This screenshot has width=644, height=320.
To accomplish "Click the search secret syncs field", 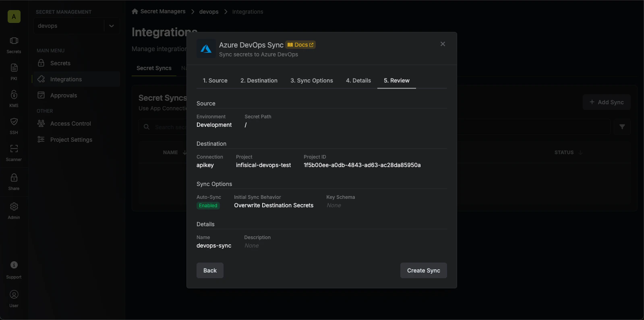I will (x=375, y=127).
